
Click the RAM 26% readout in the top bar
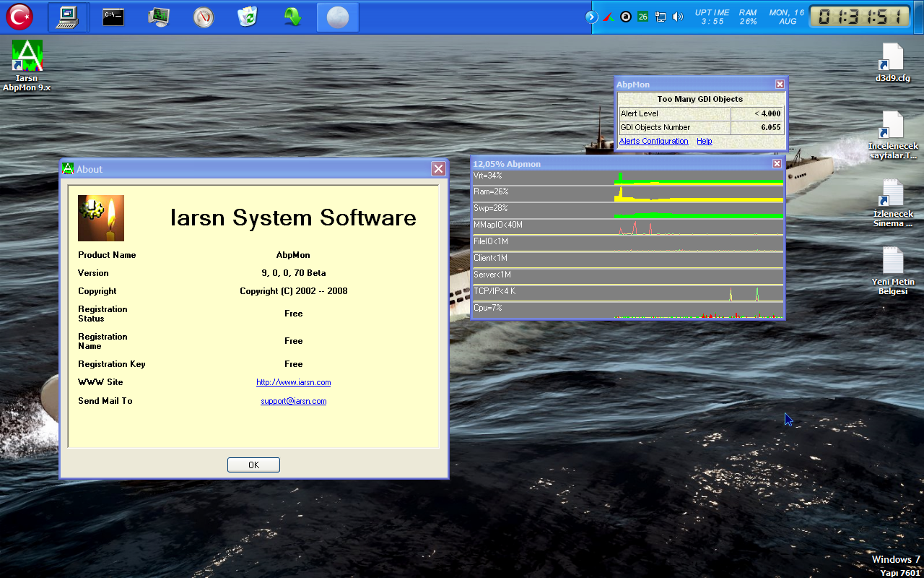(x=748, y=17)
